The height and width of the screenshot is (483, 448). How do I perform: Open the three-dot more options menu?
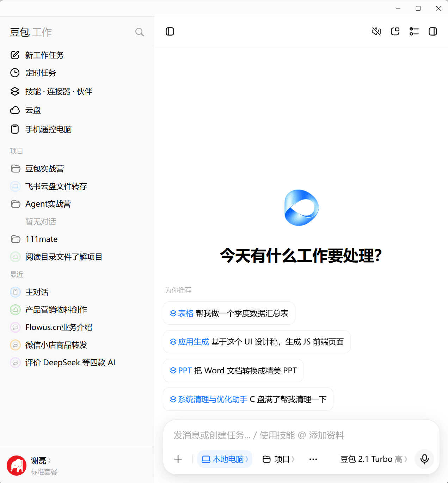(x=313, y=459)
